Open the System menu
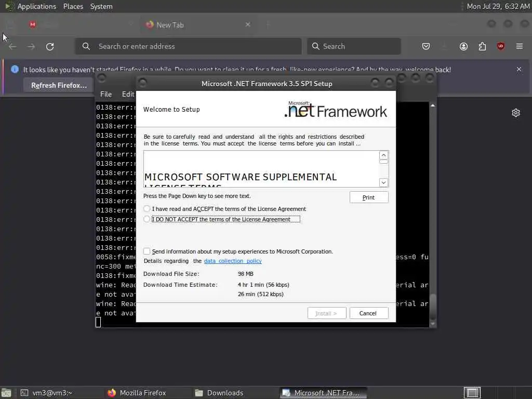Image resolution: width=532 pixels, height=399 pixels. [101, 6]
